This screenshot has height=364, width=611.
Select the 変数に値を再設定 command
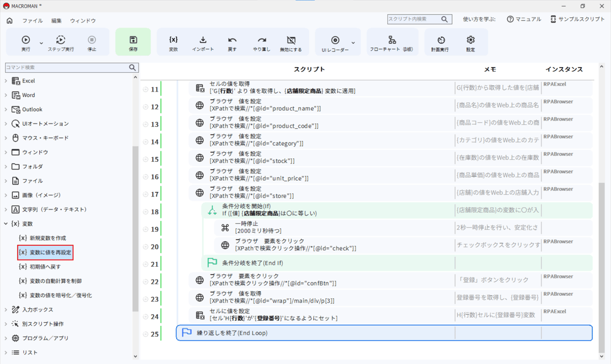[45, 252]
